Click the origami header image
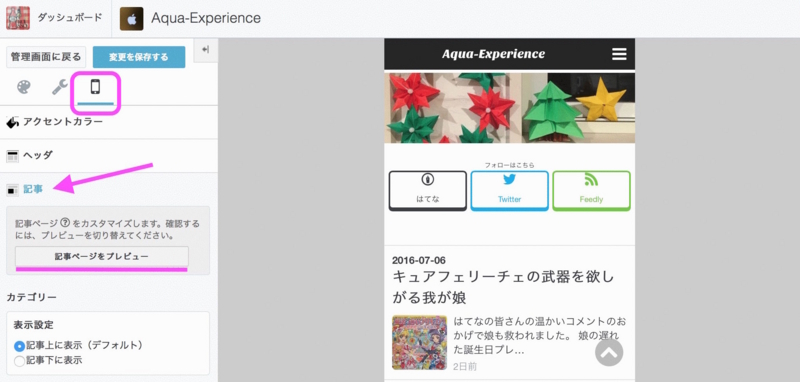800x382 pixels. pos(509,108)
